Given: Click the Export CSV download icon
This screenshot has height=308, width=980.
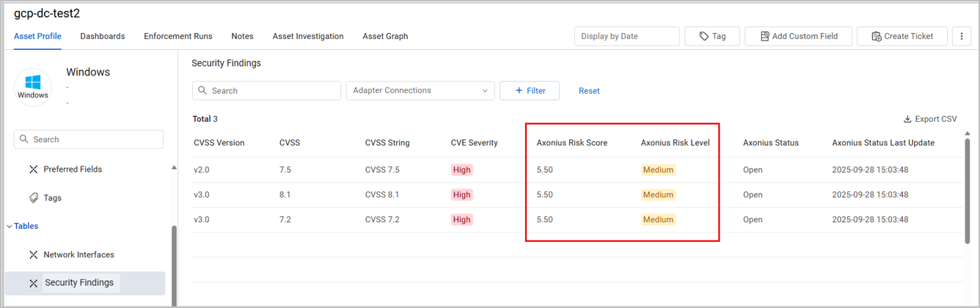Looking at the screenshot, I should click(x=907, y=119).
